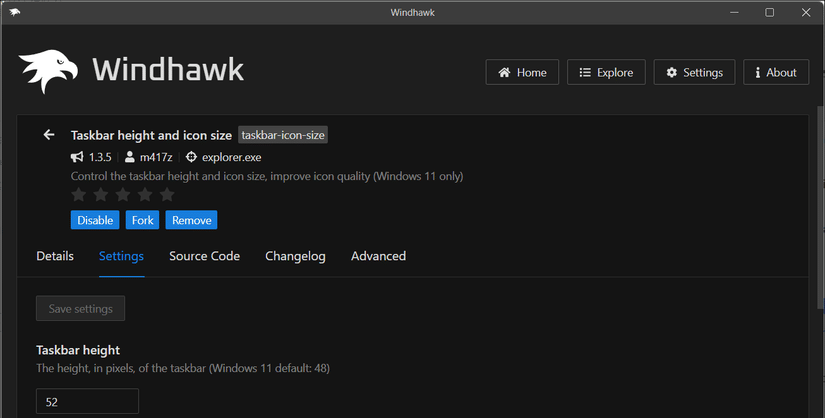Viewport: 825px width, 418px height.
Task: Switch to the Advanced tab
Action: pyautogui.click(x=378, y=256)
